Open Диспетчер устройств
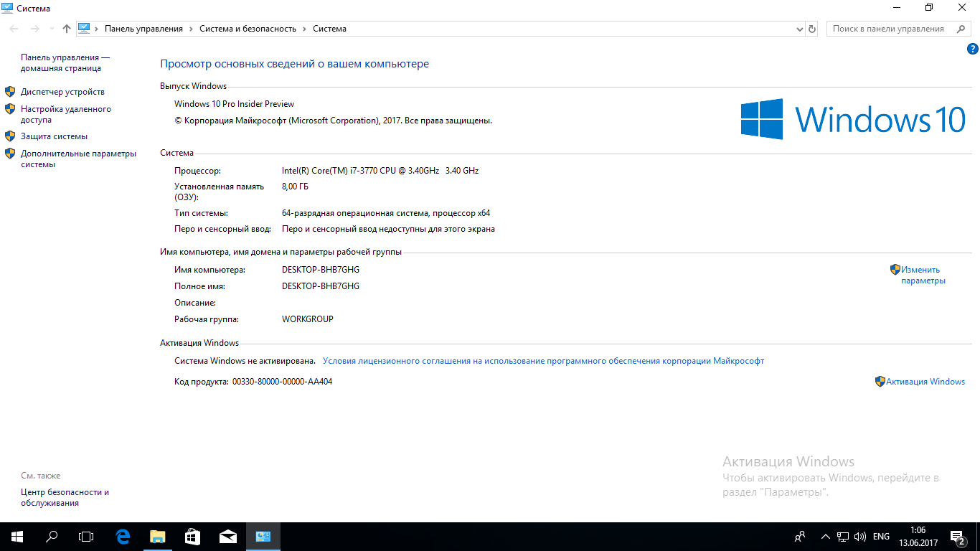980x551 pixels. 62,92
